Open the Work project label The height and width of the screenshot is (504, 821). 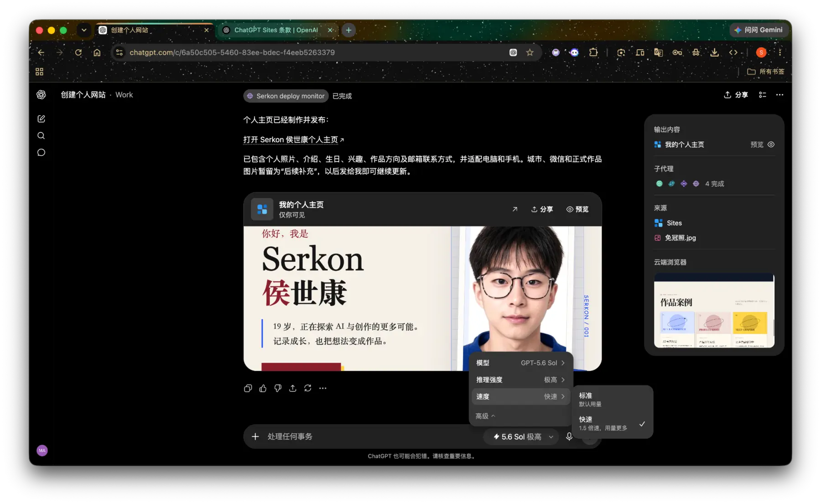point(124,95)
